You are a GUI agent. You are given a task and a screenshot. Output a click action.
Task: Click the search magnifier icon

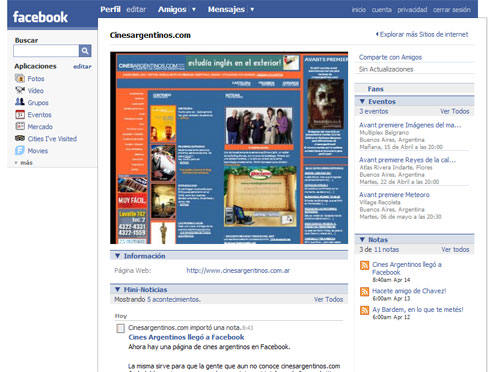85,51
